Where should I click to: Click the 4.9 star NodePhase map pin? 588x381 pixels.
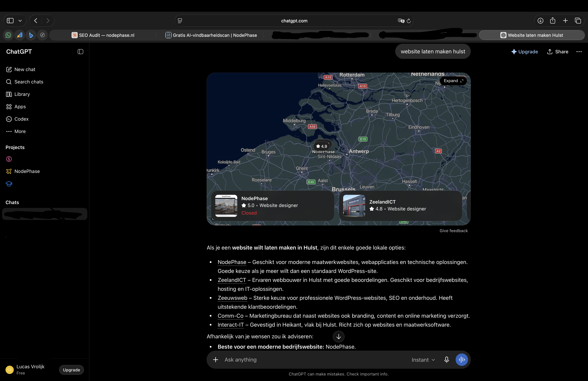[322, 146]
